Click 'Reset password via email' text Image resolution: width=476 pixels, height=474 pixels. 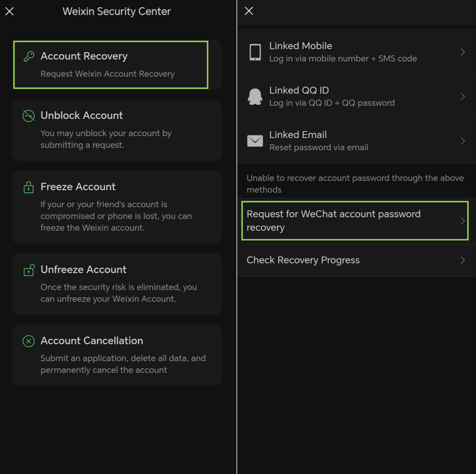(319, 147)
